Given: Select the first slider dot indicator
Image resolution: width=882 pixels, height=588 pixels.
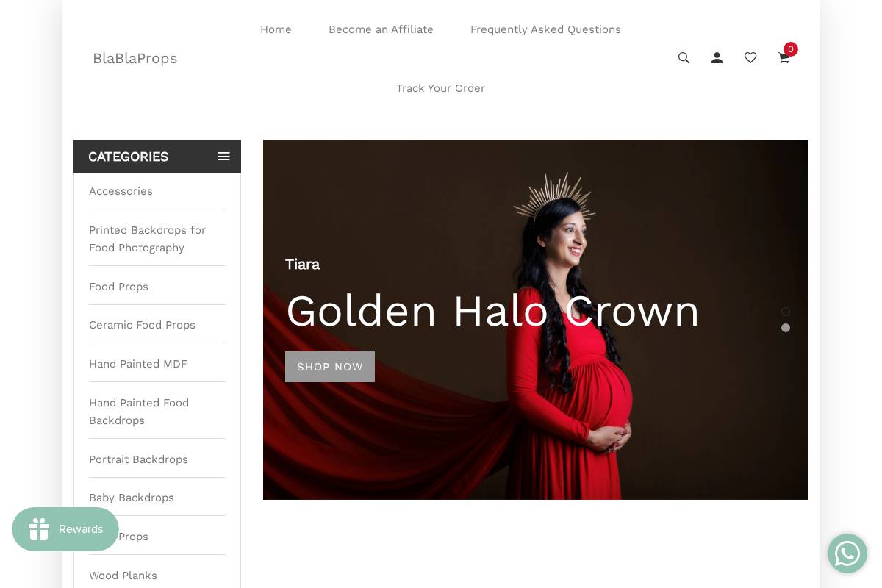Looking at the screenshot, I should click(786, 312).
